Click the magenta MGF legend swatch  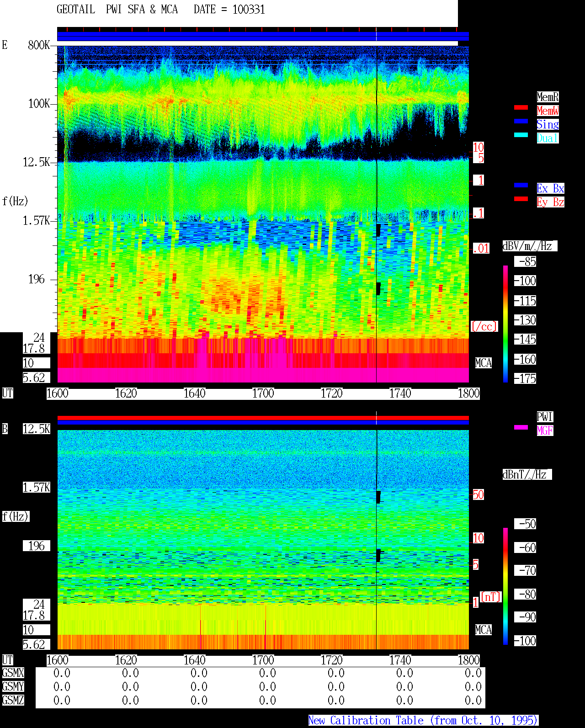[521, 427]
